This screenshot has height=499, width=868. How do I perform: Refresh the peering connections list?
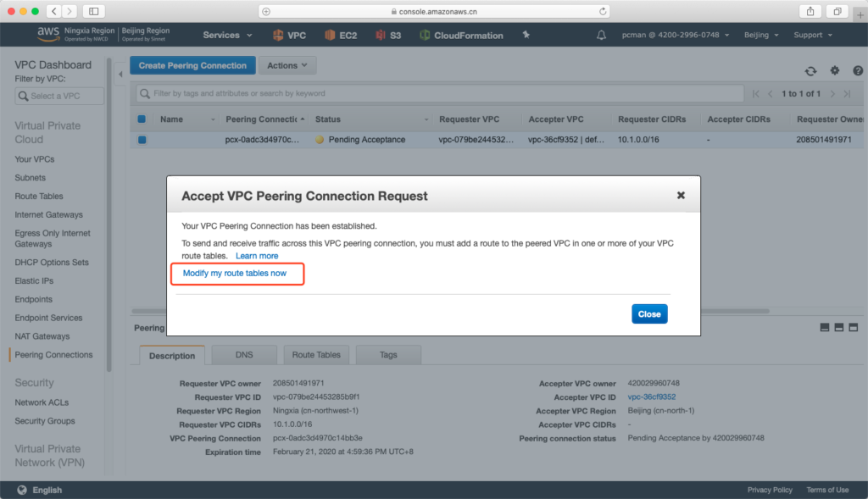(x=810, y=71)
